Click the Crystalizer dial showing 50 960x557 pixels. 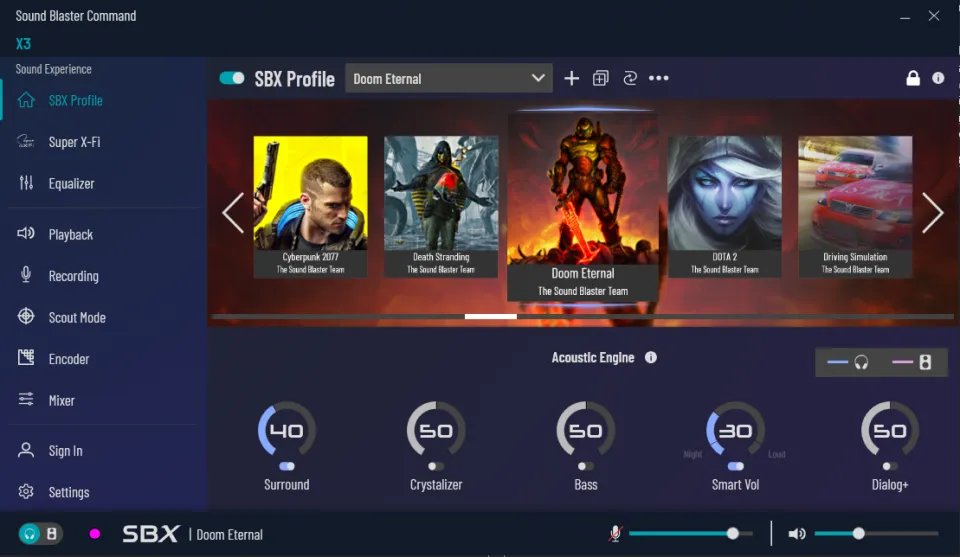click(x=436, y=430)
